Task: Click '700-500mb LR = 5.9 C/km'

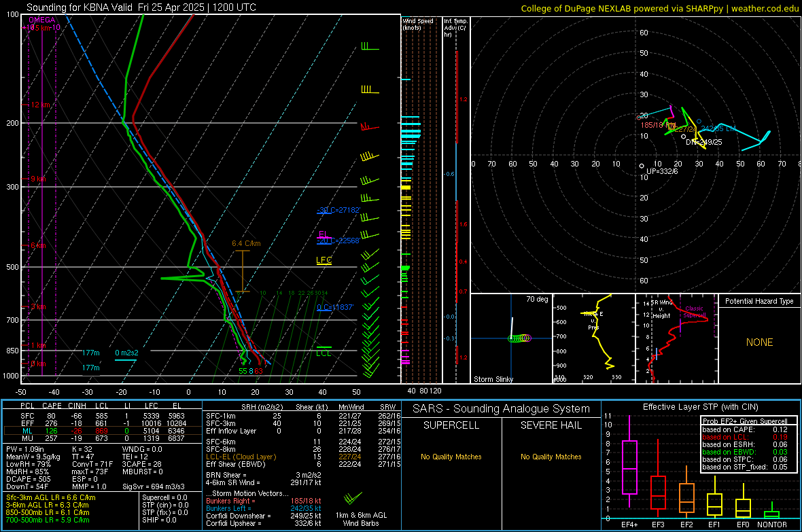Action: pos(48,520)
